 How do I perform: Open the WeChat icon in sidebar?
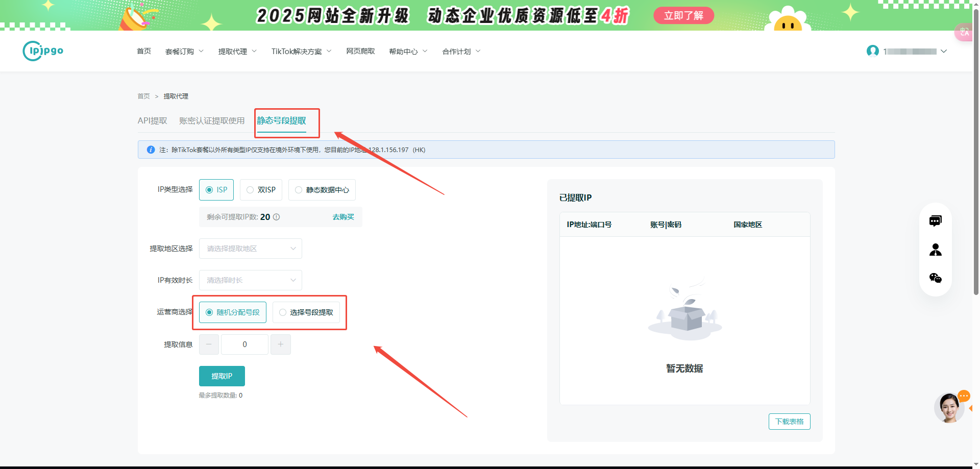[935, 278]
